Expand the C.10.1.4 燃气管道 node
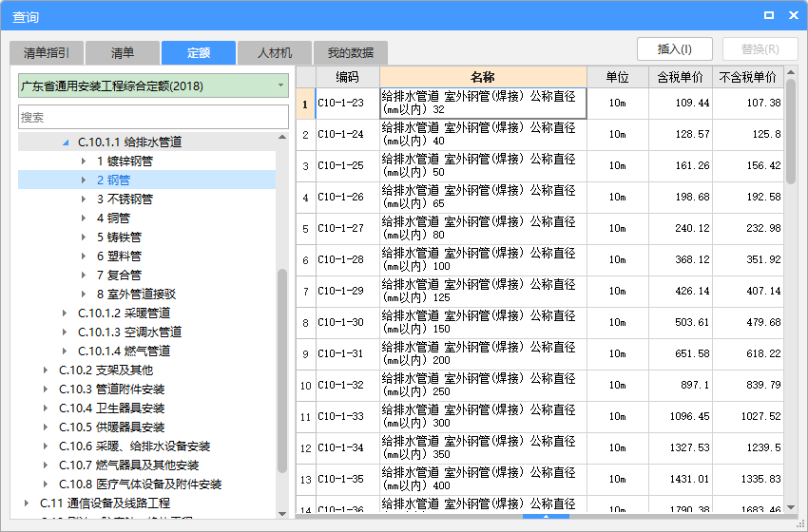 coord(65,351)
